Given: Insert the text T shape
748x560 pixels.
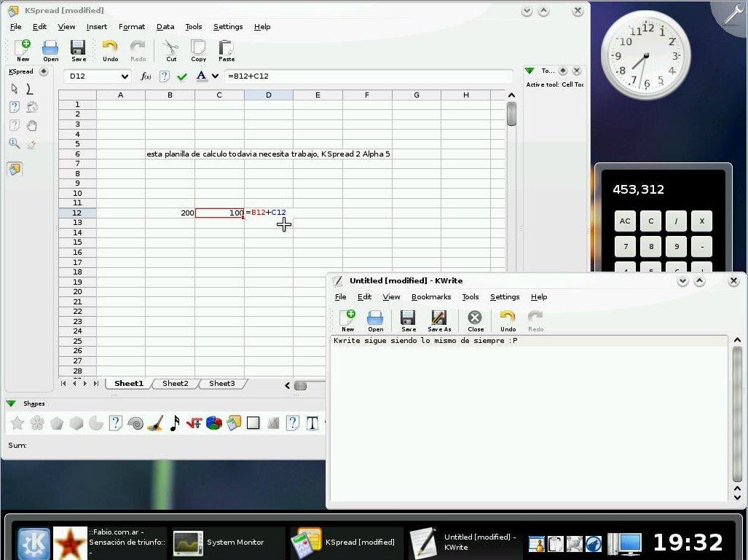Looking at the screenshot, I should tap(312, 423).
